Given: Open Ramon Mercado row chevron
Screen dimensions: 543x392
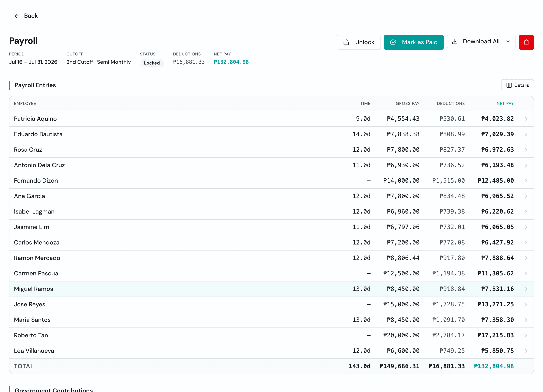Looking at the screenshot, I should point(526,258).
